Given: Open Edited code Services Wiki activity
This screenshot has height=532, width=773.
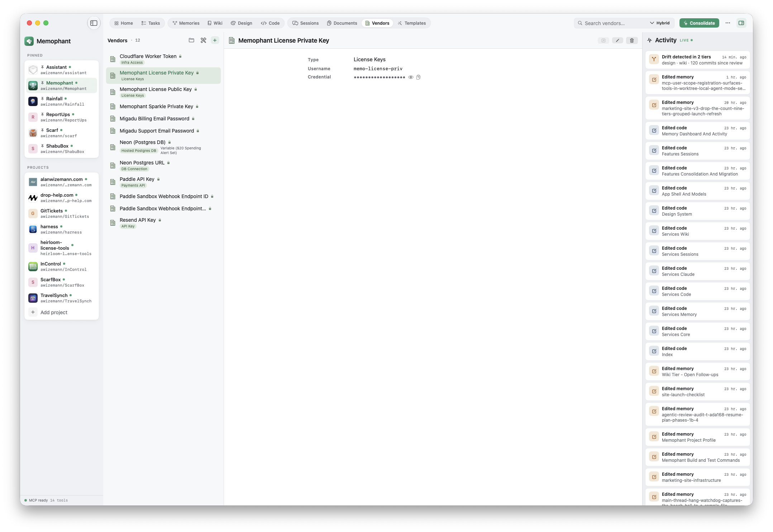Looking at the screenshot, I should coord(697,231).
